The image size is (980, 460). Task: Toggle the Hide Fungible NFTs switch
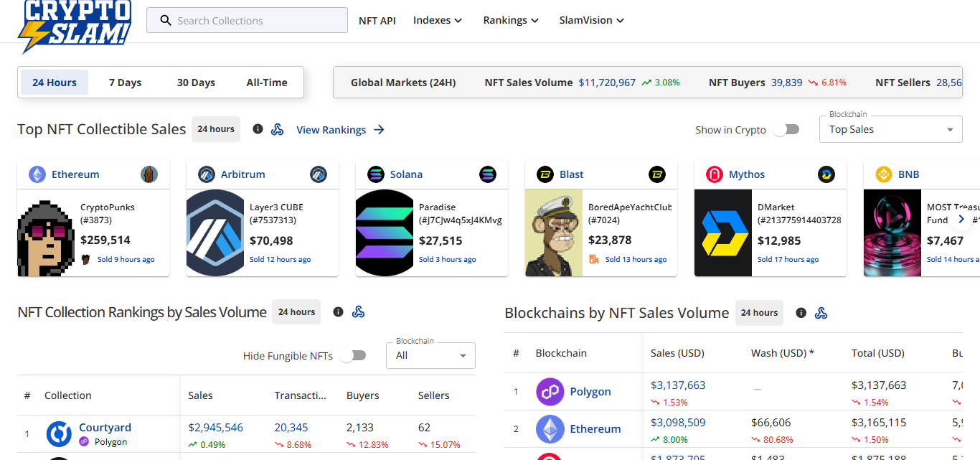[353, 355]
